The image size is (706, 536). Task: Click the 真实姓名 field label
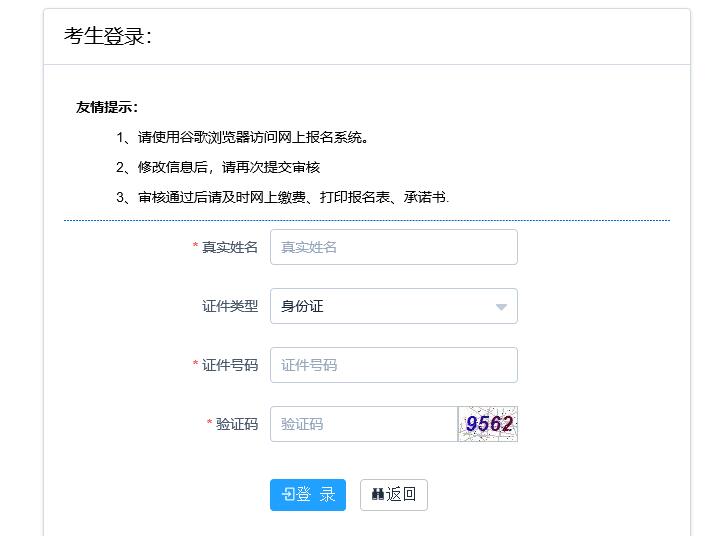click(230, 247)
